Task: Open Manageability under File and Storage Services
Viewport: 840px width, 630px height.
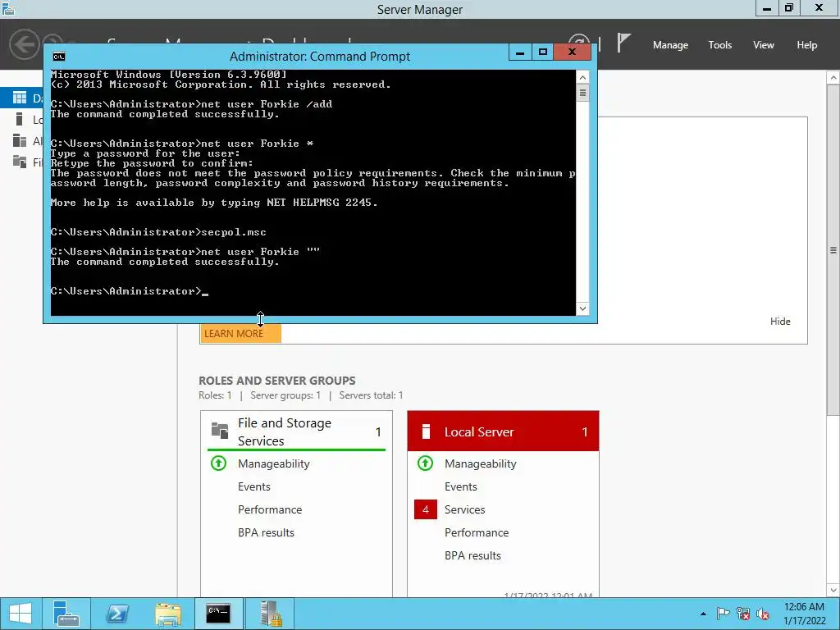Action: pyautogui.click(x=274, y=464)
